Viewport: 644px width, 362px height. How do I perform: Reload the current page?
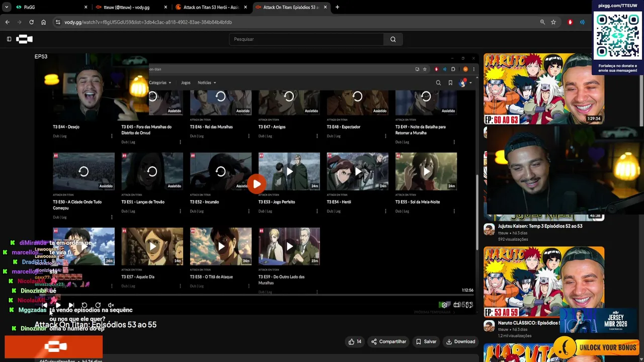click(31, 22)
